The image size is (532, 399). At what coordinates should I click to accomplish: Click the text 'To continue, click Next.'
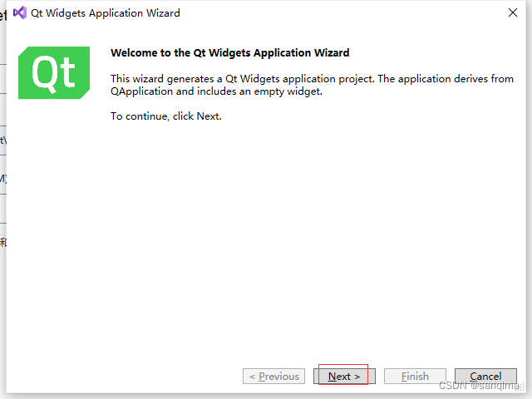click(x=166, y=116)
